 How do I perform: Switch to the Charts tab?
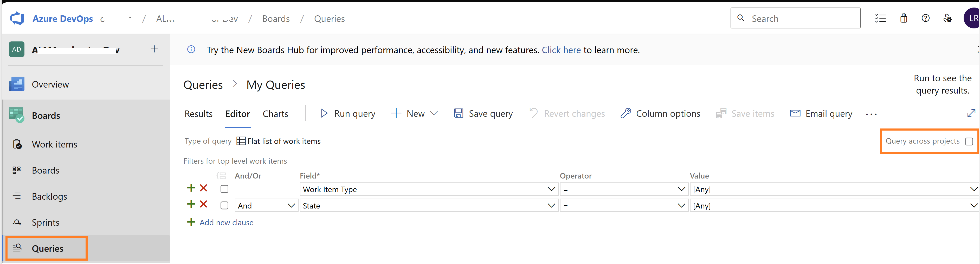point(275,114)
